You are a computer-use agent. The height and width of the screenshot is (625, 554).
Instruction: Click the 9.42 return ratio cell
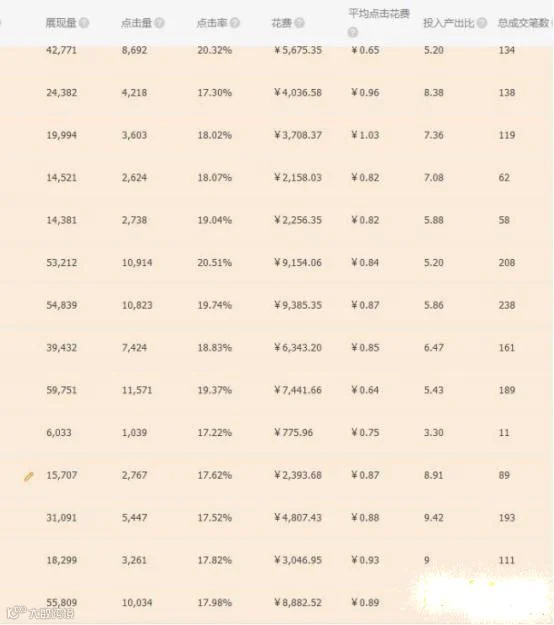click(434, 518)
